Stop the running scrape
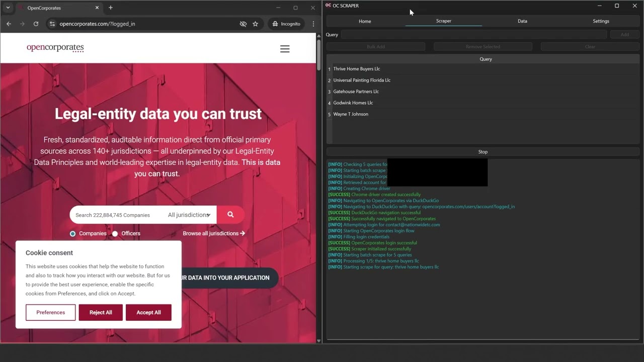 pyautogui.click(x=483, y=152)
